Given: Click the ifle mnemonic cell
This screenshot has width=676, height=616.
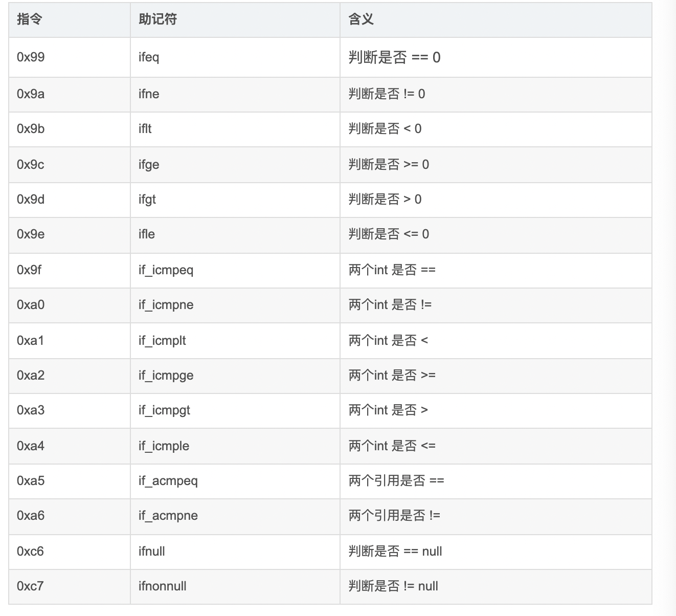Looking at the screenshot, I should (235, 235).
